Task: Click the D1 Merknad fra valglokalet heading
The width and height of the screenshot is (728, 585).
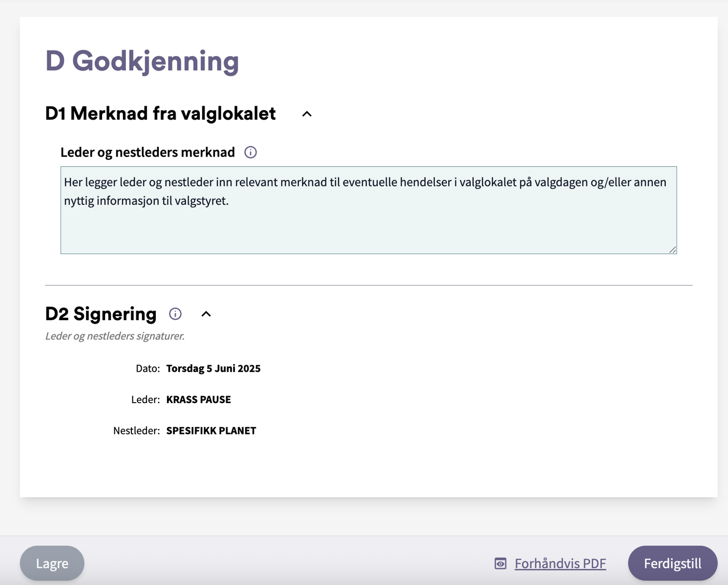Action: [160, 114]
